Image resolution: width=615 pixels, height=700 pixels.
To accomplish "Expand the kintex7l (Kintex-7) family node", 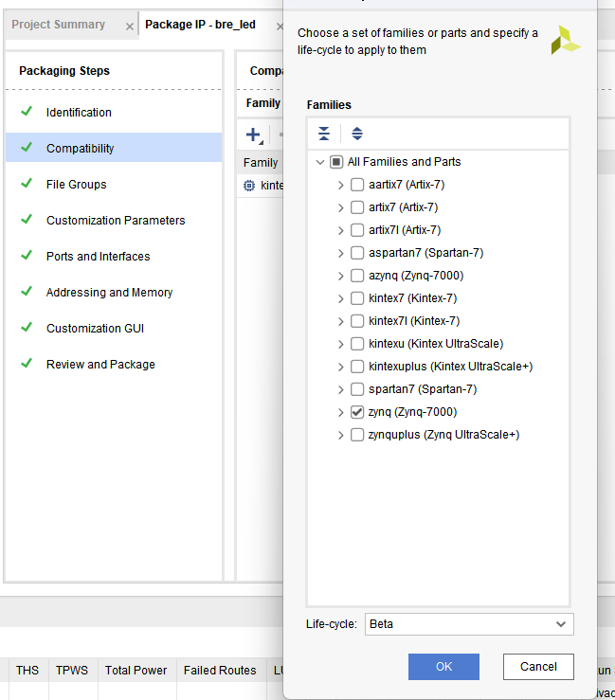I will (341, 321).
